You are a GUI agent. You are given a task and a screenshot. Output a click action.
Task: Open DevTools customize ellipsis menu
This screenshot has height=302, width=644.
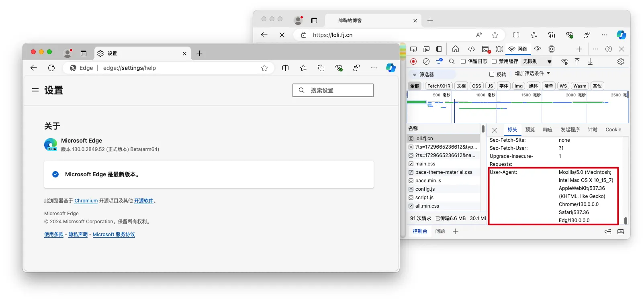coord(596,49)
